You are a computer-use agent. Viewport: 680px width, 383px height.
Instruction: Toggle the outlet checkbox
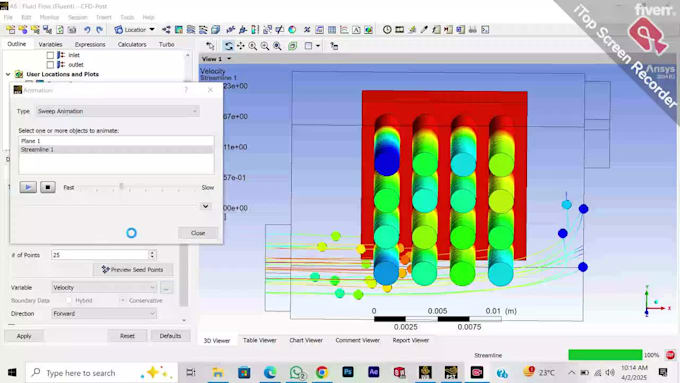[50, 65]
